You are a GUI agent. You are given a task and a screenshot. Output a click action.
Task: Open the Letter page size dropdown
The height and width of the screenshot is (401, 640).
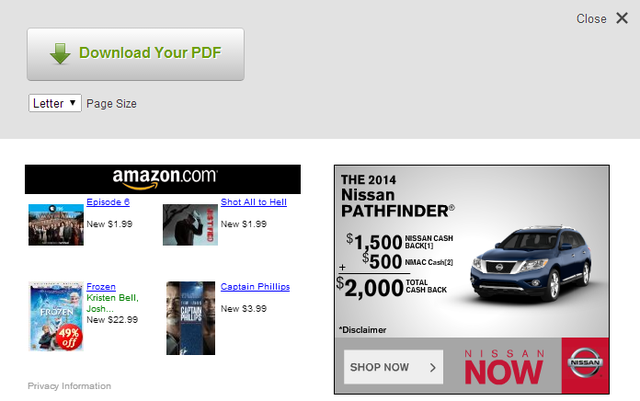pos(55,103)
